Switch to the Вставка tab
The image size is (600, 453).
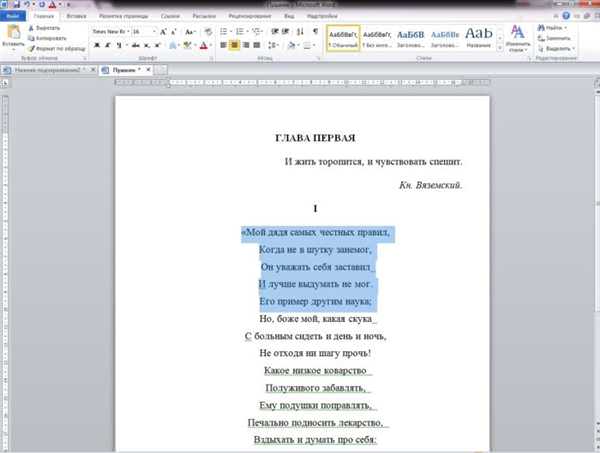click(x=76, y=16)
